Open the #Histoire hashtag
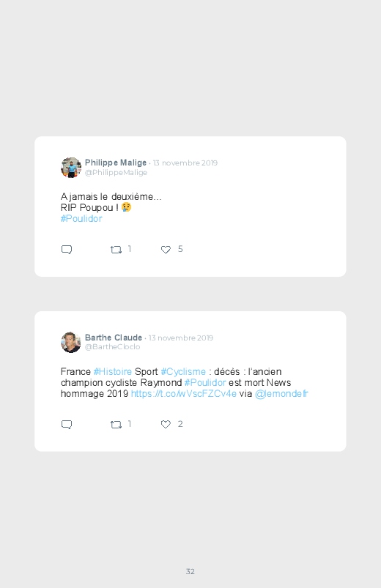This screenshot has width=381, height=588. click(x=113, y=372)
